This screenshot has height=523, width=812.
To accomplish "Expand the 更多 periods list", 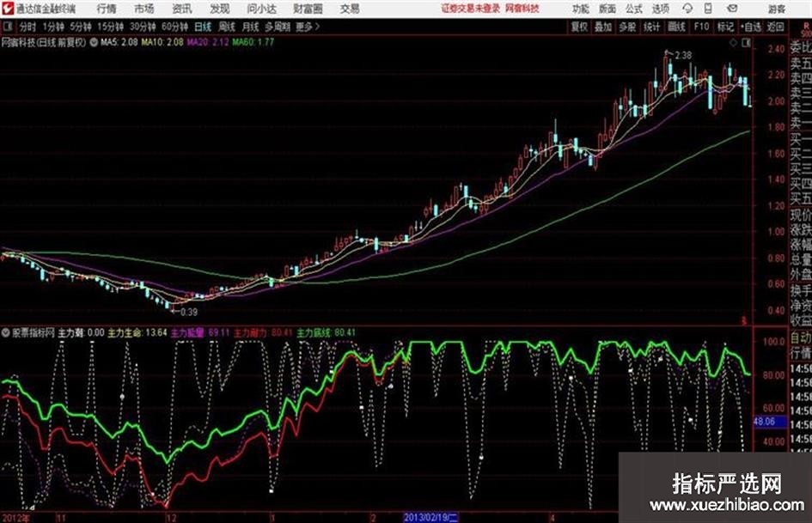I will (x=308, y=27).
